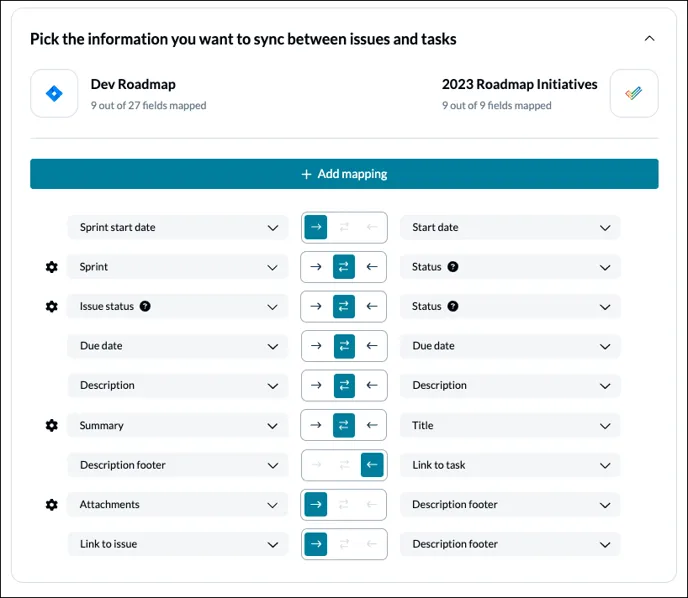Set Issue status row to two-way sync
This screenshot has height=598, width=688.
tap(344, 306)
